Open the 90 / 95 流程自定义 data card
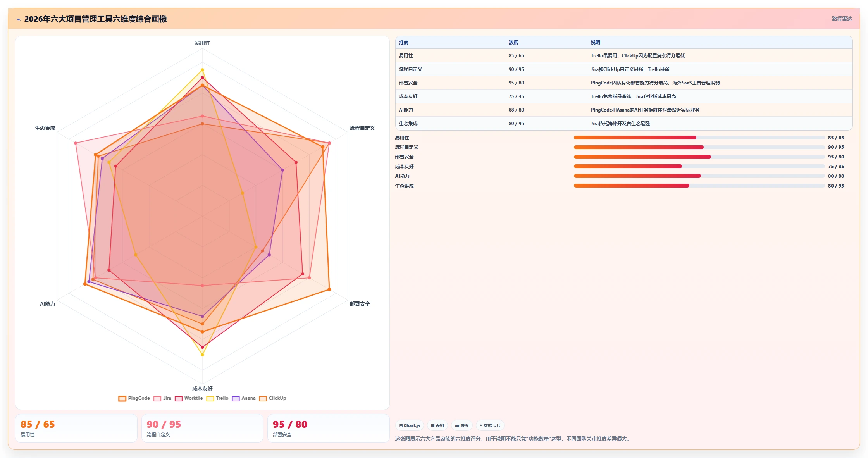The width and height of the screenshot is (868, 458). click(202, 428)
